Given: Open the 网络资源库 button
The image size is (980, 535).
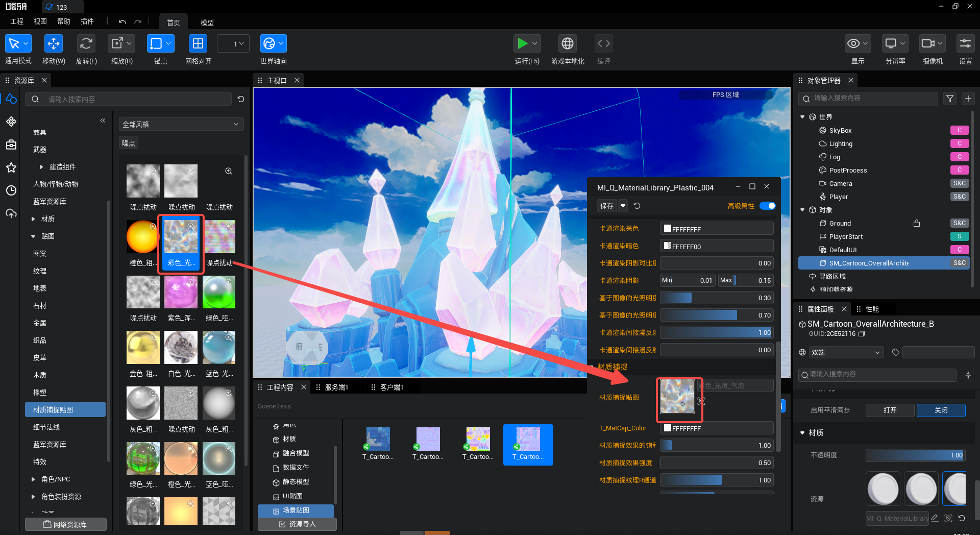Looking at the screenshot, I should tap(65, 524).
